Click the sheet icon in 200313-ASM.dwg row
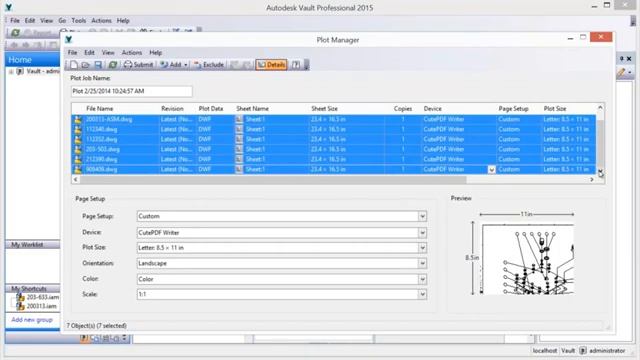This screenshot has width=640, height=360. [239, 119]
